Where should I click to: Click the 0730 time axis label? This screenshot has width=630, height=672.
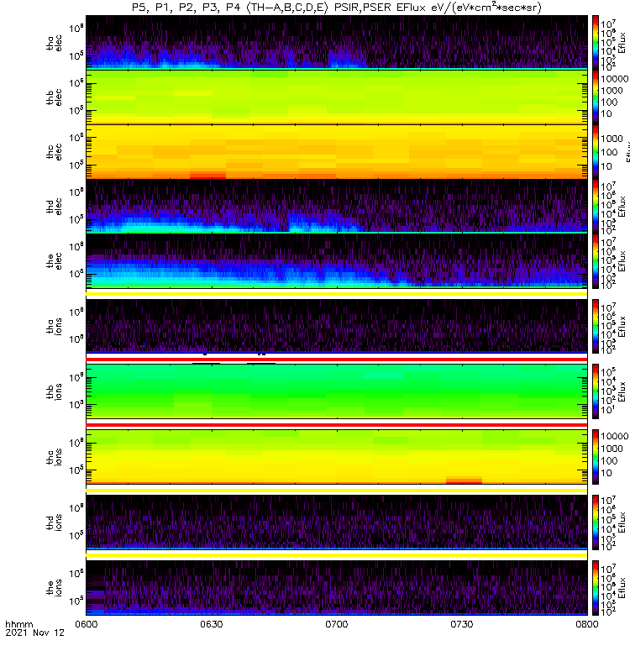(x=461, y=624)
